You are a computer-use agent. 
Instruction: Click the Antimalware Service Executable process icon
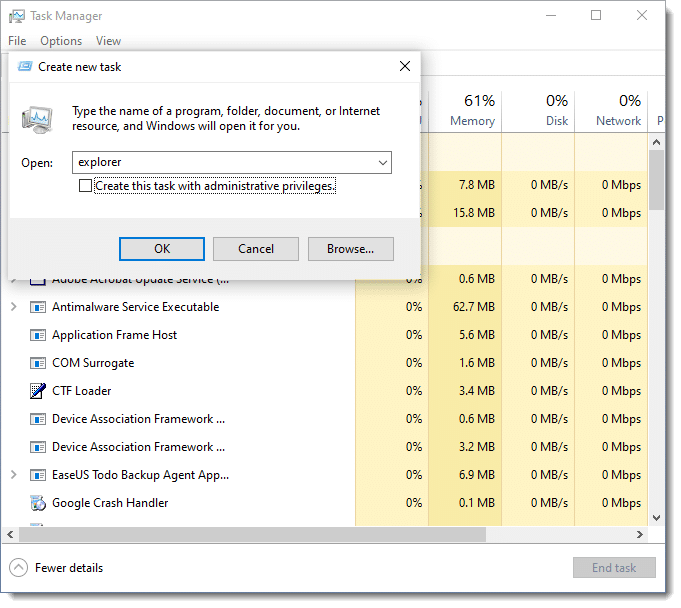tap(38, 308)
